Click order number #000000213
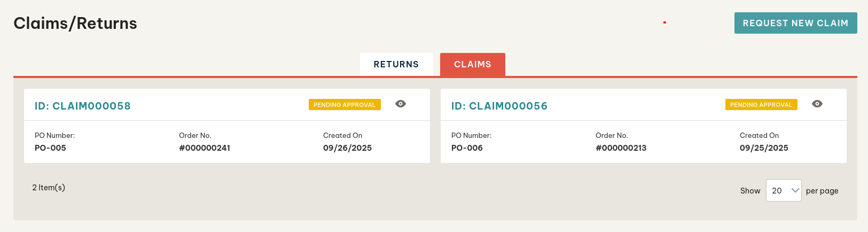This screenshot has height=232, width=868. click(x=621, y=148)
